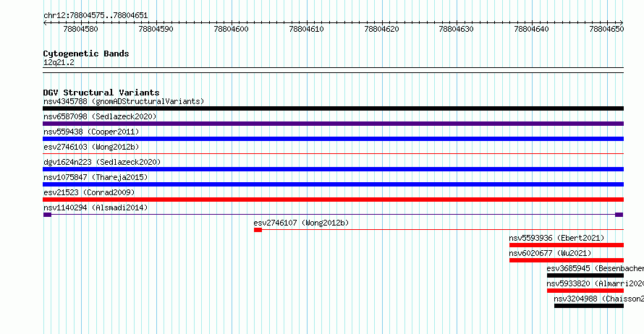
Task: Click the nsv6587098 purple variant bar
Action: [333, 124]
